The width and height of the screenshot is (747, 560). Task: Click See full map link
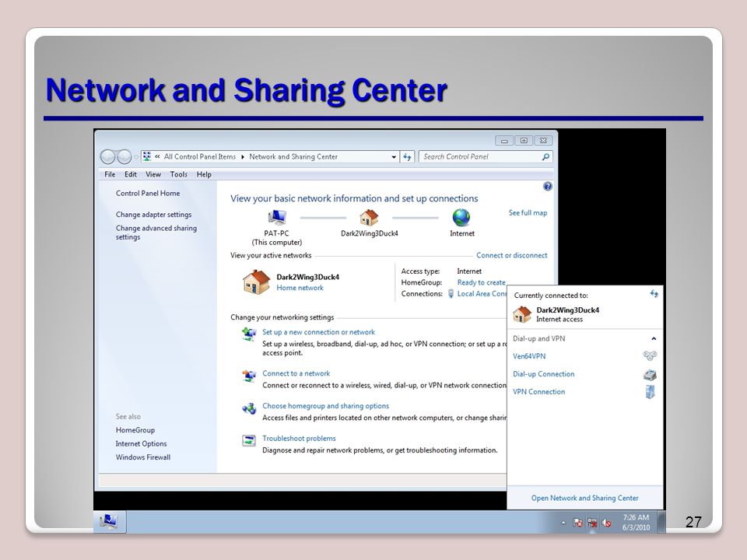point(528,213)
